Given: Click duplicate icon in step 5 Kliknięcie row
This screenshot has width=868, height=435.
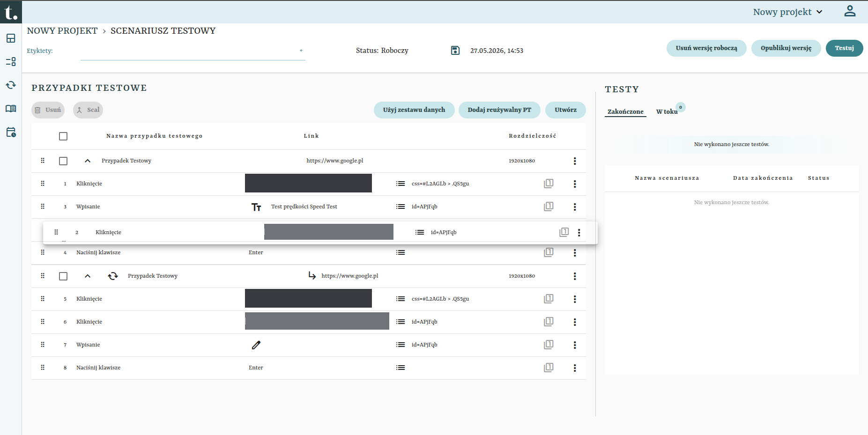Looking at the screenshot, I should 549,299.
